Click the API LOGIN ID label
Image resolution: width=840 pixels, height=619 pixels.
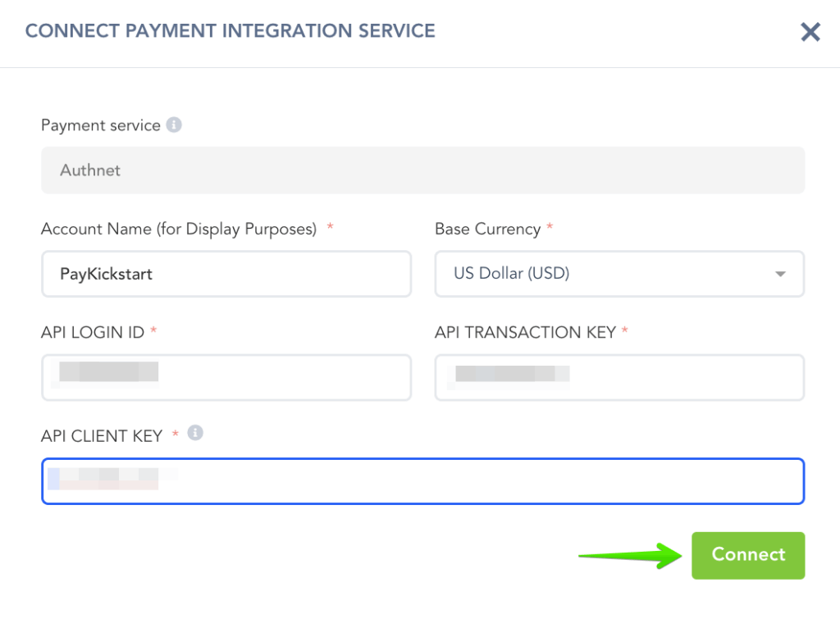click(93, 332)
